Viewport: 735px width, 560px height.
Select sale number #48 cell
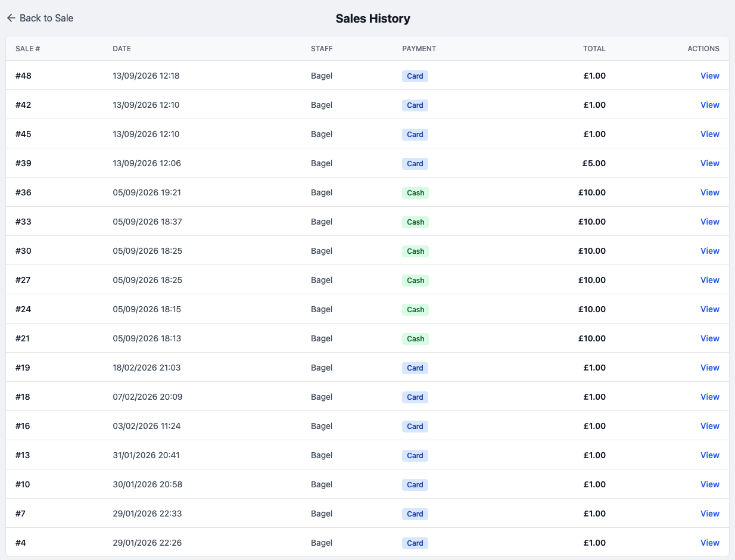(23, 76)
